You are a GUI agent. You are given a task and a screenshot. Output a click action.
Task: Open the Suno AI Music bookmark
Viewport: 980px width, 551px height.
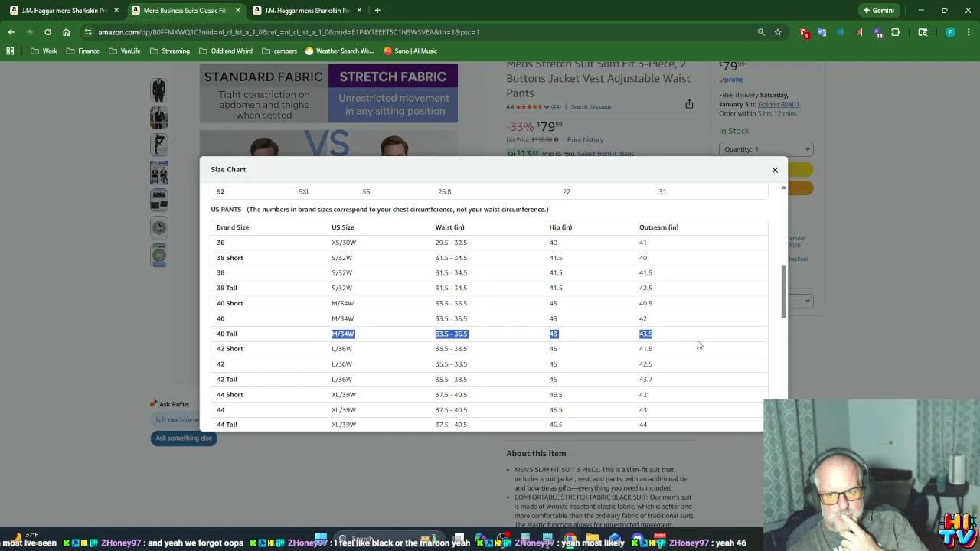coord(410,51)
